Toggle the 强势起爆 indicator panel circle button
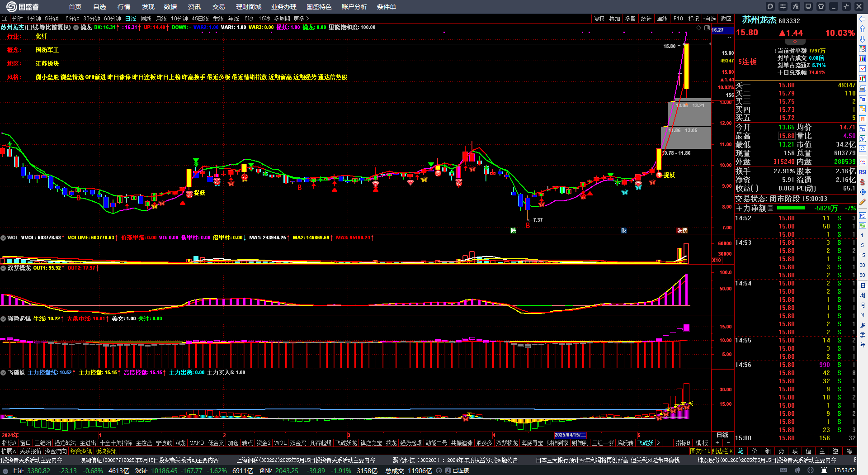 3,318
